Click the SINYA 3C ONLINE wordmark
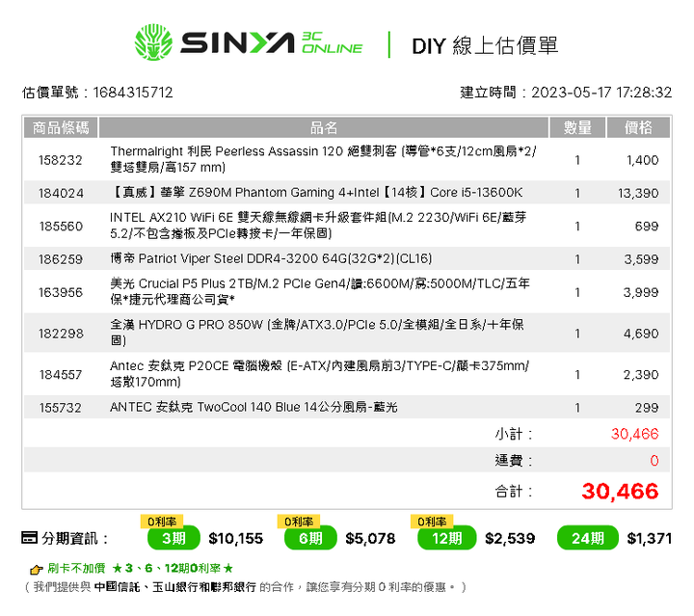The width and height of the screenshot is (694, 616). click(x=271, y=43)
